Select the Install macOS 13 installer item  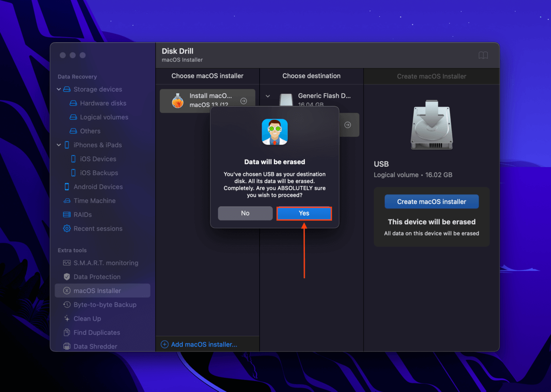coord(207,101)
